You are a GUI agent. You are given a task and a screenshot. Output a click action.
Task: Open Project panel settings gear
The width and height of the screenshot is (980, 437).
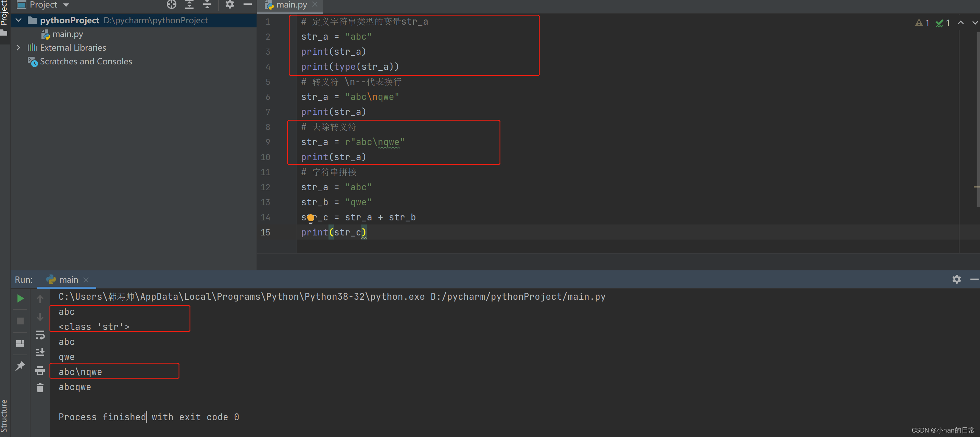pyautogui.click(x=230, y=4)
